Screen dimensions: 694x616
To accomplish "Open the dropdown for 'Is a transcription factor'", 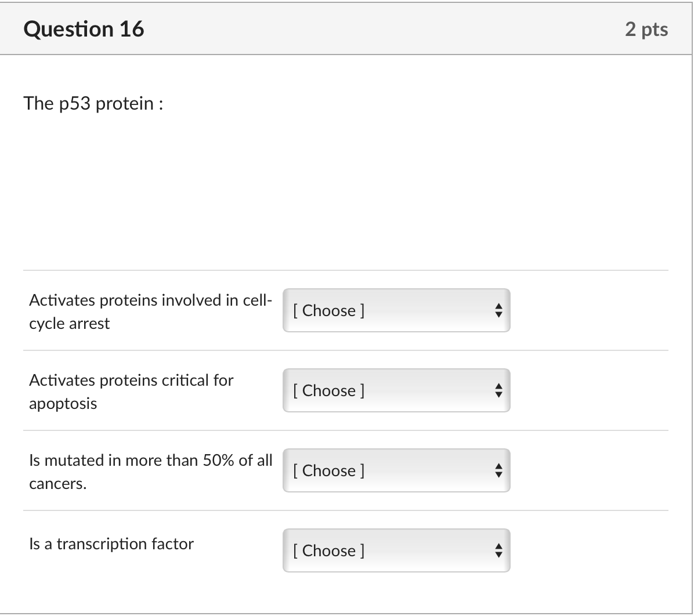I will coord(396,550).
